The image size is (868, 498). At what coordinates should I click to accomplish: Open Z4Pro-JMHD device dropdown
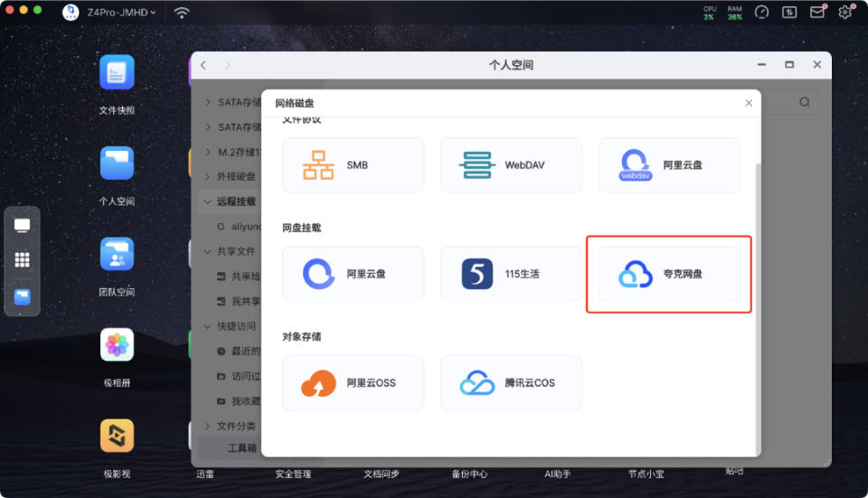[x=121, y=12]
